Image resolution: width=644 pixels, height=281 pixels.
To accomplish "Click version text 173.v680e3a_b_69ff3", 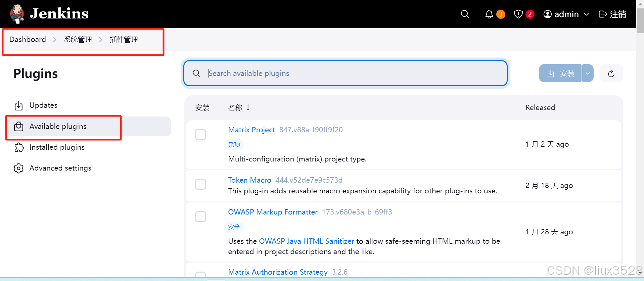I will click(x=357, y=212).
